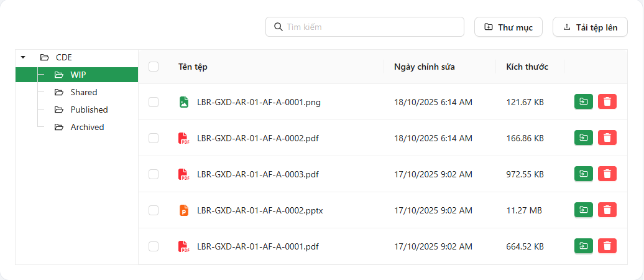Click the Thư mục new folder button

pyautogui.click(x=508, y=27)
